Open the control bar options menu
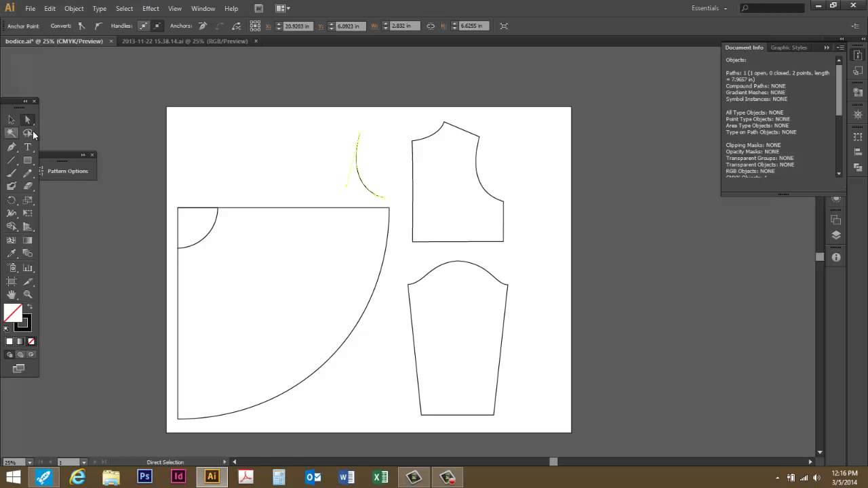 [855, 26]
